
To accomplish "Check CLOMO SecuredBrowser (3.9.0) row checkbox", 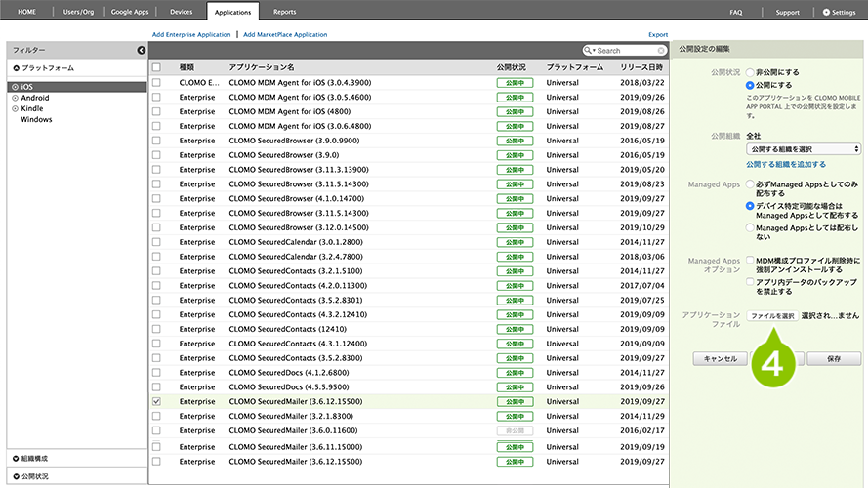I will pyautogui.click(x=156, y=155).
